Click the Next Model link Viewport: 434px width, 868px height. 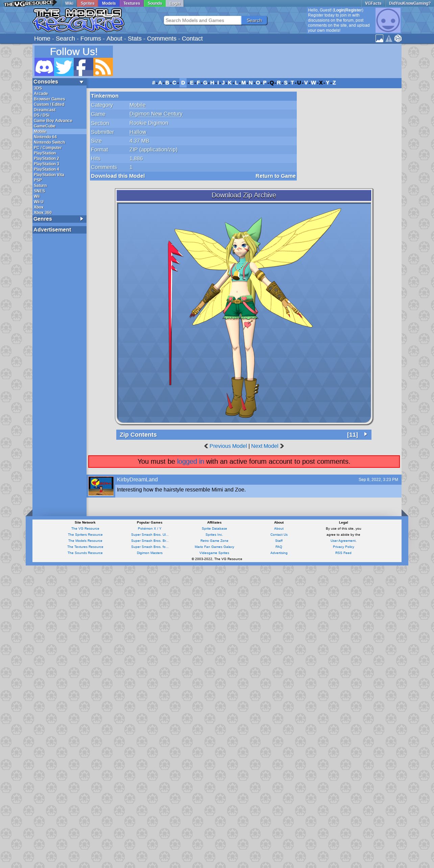[x=265, y=446]
